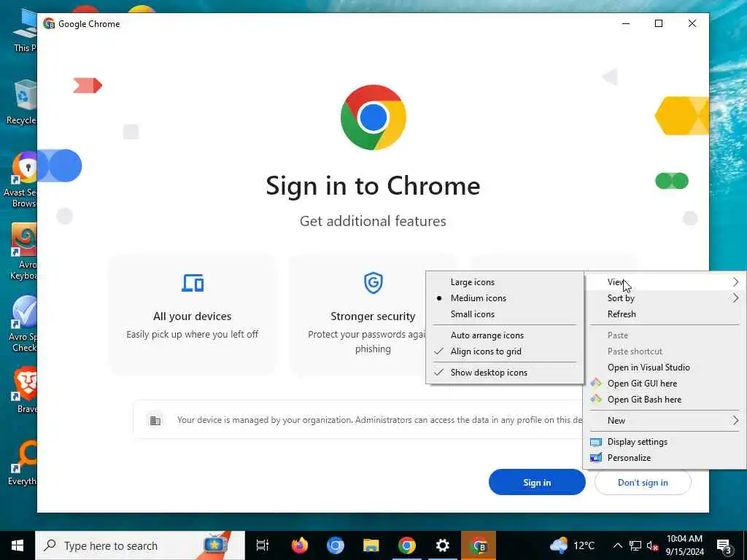This screenshot has width=747, height=560.
Task: Click the Type here to search box
Action: click(140, 545)
